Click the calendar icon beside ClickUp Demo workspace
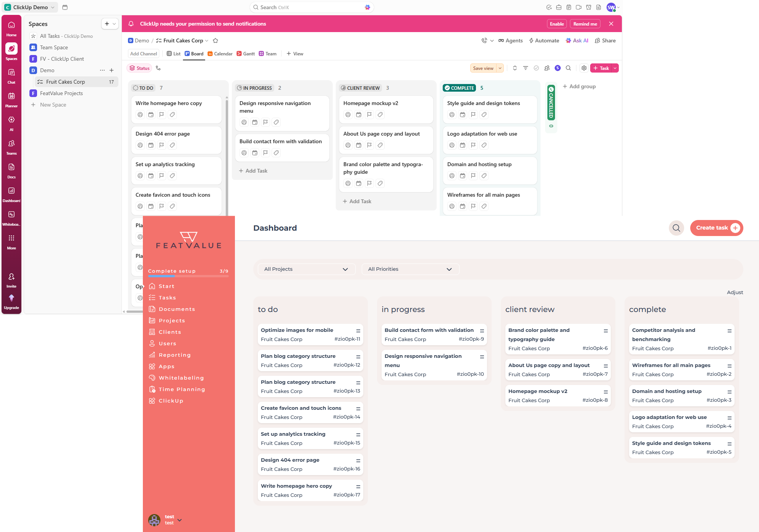This screenshot has height=532, width=759. pos(65,7)
